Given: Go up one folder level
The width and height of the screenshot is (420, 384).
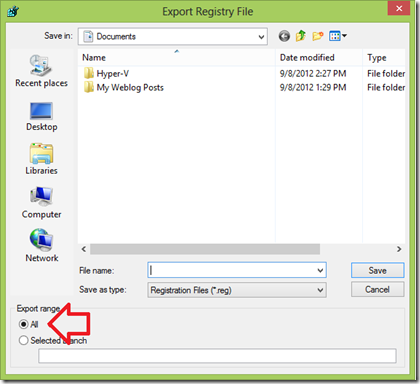Looking at the screenshot, I should tap(301, 36).
